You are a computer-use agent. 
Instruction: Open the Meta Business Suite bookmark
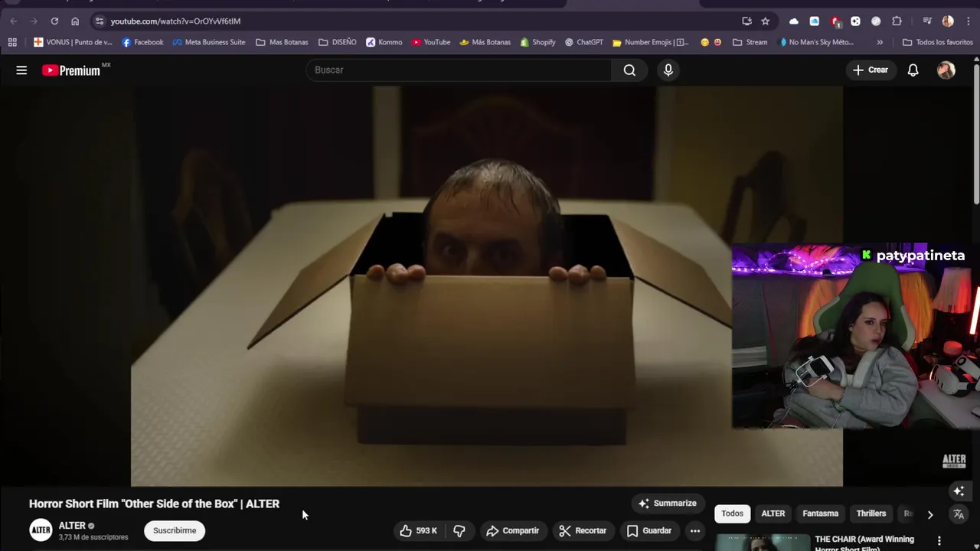[x=209, y=42]
